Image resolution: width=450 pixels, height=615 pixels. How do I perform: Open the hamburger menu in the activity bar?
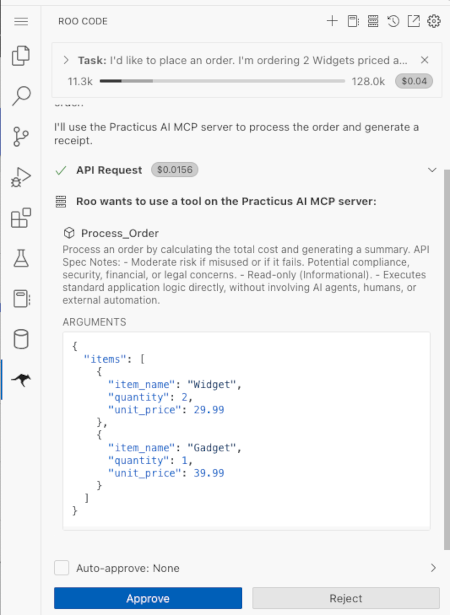[21, 21]
